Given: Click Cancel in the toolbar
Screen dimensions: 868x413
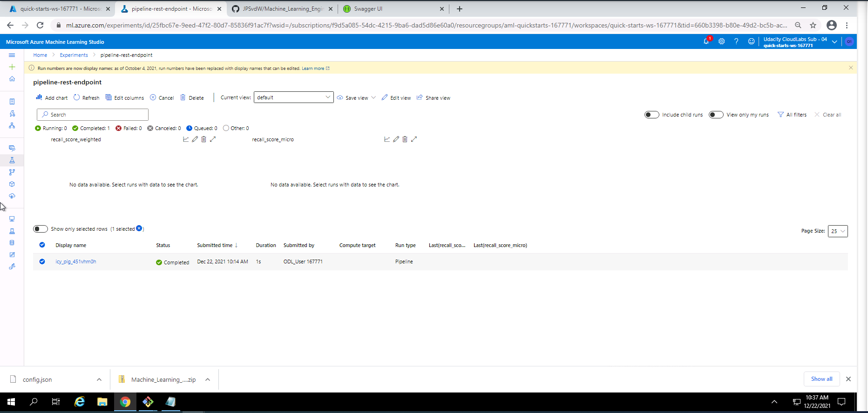Looking at the screenshot, I should click(162, 97).
